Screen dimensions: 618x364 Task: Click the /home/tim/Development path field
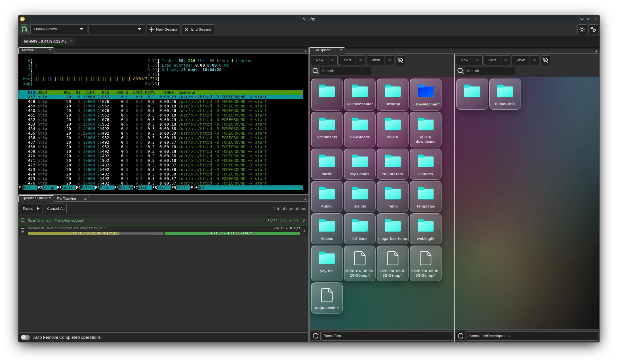532,336
